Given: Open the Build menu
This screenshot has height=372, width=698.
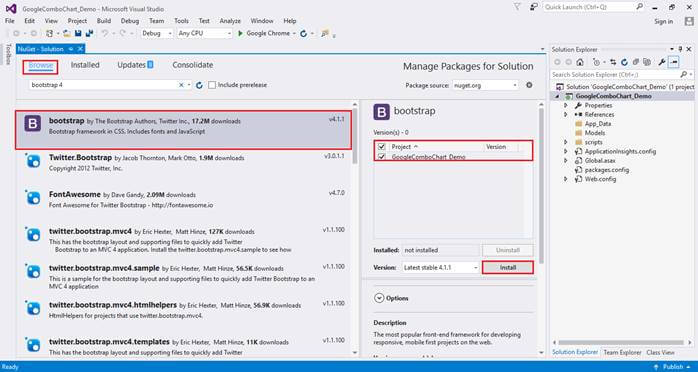Looking at the screenshot, I should point(104,21).
